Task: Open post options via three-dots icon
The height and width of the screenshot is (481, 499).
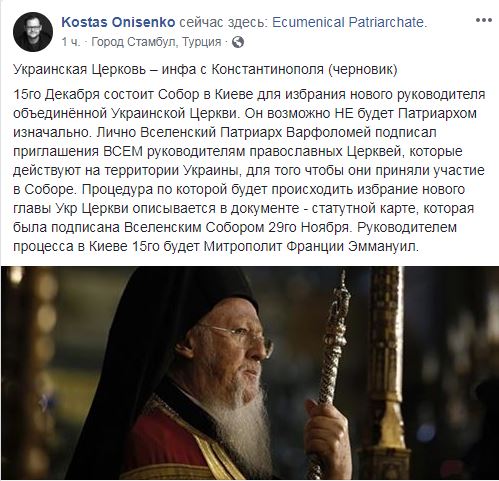Action: 484,20
